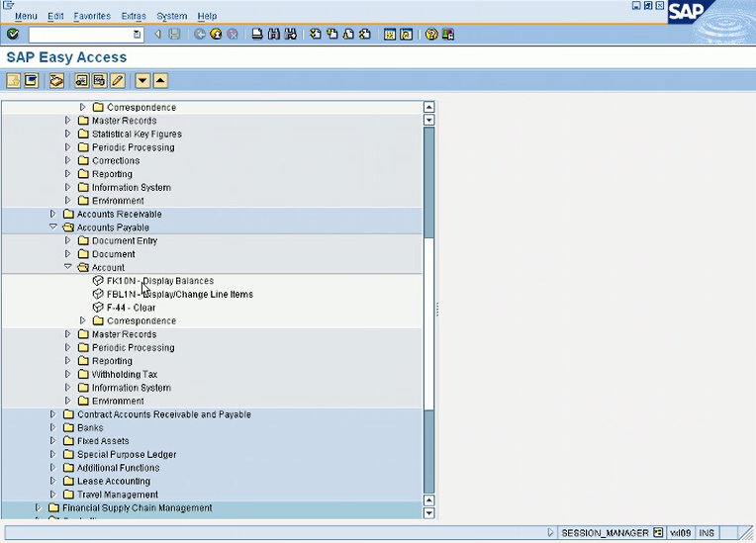Click the red Cancel icon

coord(233,35)
